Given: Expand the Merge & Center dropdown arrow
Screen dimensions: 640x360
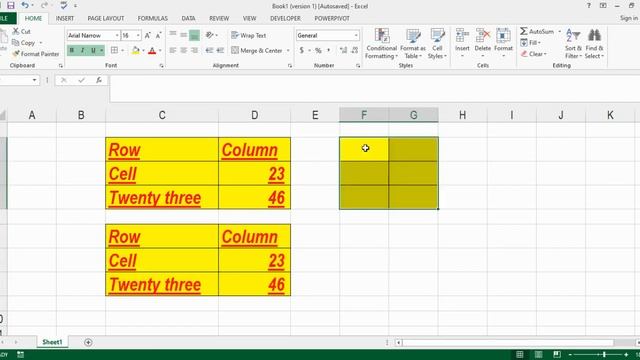Looking at the screenshot, I should (x=288, y=51).
